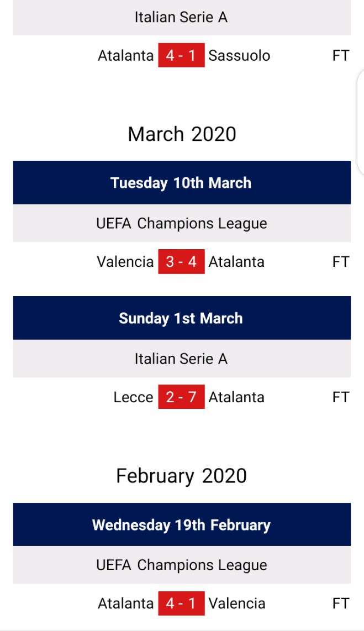Tap the FT status of Lecce match
The width and height of the screenshot is (364, 631).
point(341,397)
